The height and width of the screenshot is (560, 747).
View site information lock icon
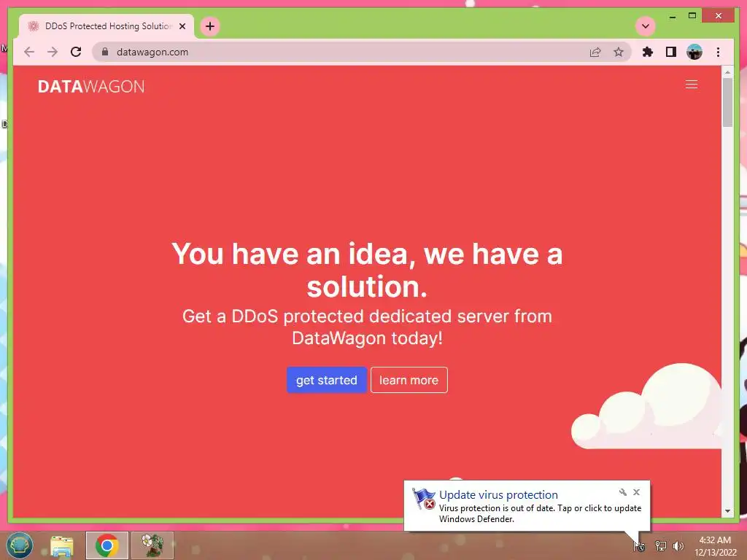coord(105,52)
